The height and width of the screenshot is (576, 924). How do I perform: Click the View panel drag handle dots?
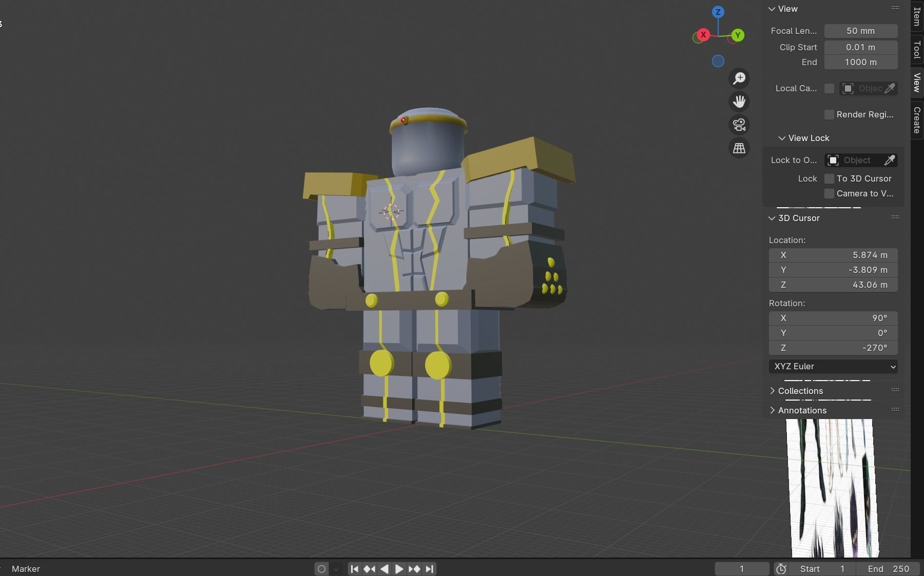click(895, 8)
